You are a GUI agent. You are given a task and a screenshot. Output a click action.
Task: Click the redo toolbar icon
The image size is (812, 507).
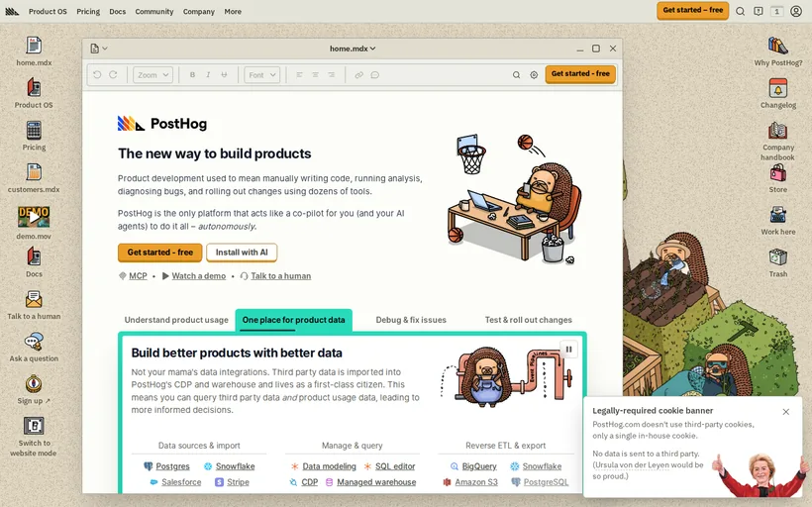tap(113, 74)
